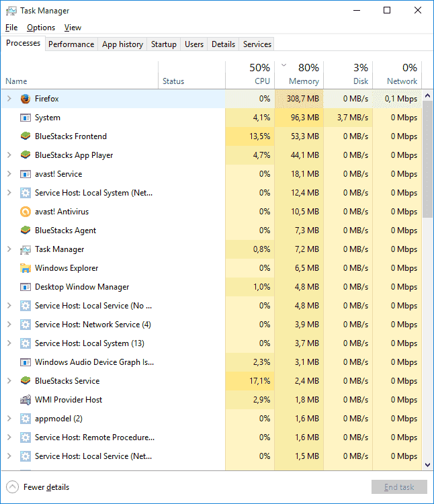Click the Service Host: Remote Procedure gear icon
This screenshot has height=504, width=434.
click(x=26, y=437)
